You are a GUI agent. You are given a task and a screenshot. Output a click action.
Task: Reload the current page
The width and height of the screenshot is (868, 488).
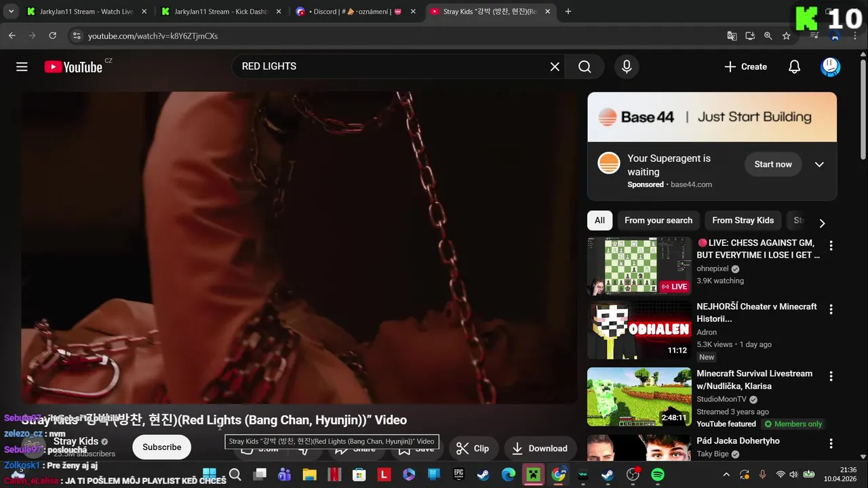[52, 36]
